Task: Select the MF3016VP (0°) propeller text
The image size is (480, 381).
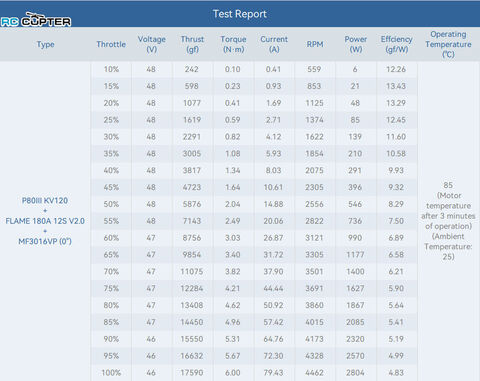Action: (x=45, y=241)
